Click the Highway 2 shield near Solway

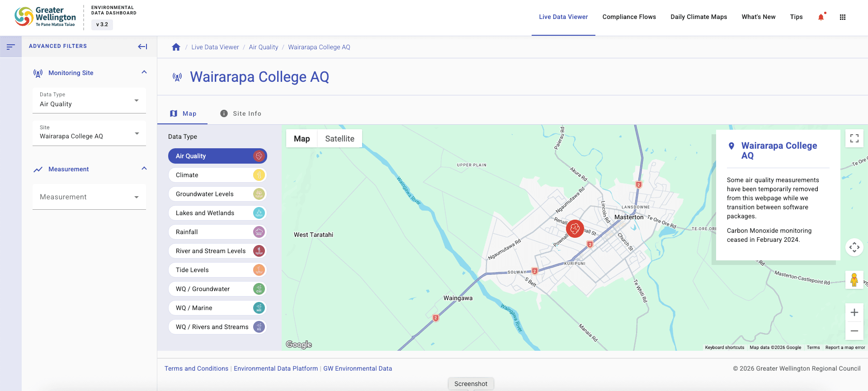click(x=534, y=271)
